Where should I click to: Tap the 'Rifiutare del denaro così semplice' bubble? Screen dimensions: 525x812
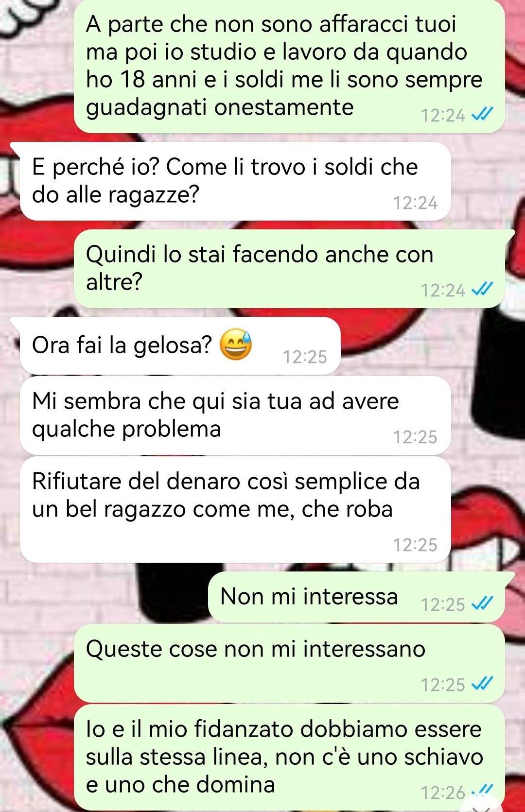(235, 509)
